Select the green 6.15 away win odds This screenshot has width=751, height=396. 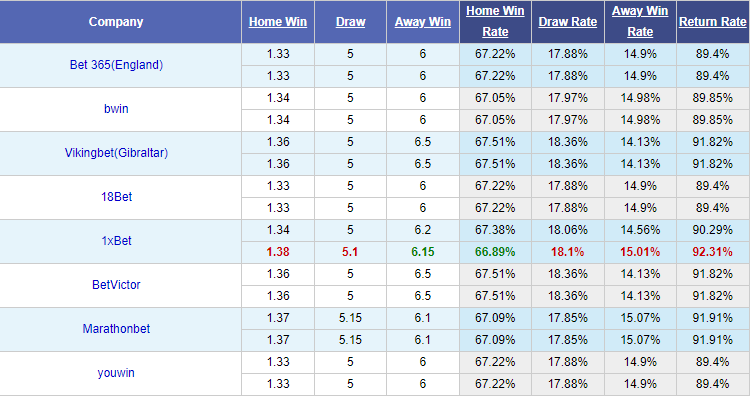[422, 252]
